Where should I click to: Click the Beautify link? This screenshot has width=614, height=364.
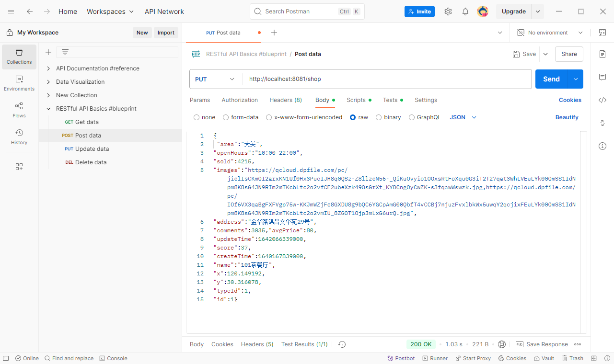click(x=567, y=117)
